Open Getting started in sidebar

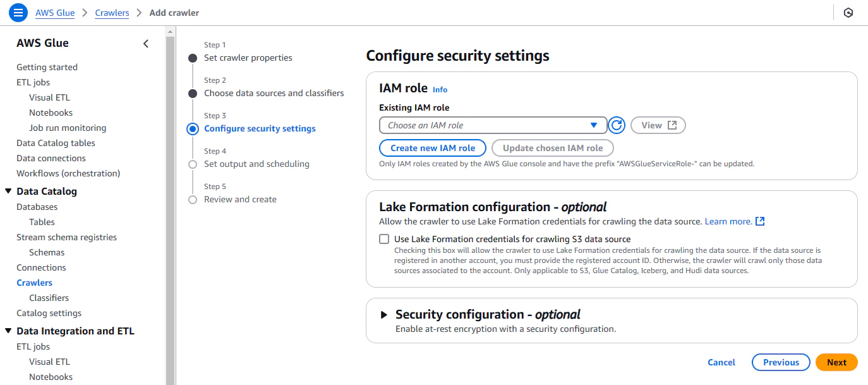point(47,67)
